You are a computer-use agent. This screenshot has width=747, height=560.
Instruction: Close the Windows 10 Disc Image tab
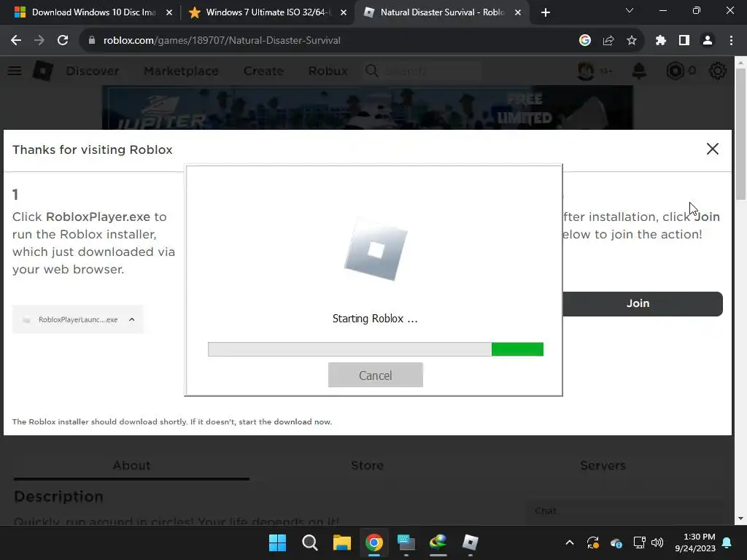[169, 13]
